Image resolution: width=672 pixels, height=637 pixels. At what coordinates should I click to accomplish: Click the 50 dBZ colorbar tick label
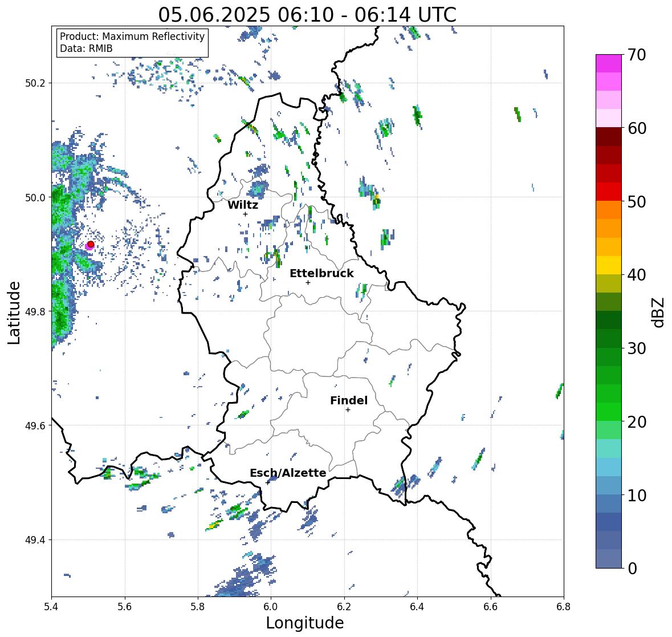[x=637, y=201]
